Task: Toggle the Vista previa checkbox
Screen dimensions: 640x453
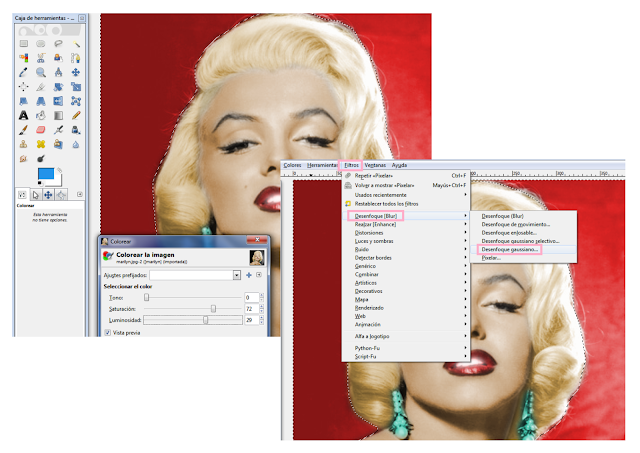Action: [108, 333]
